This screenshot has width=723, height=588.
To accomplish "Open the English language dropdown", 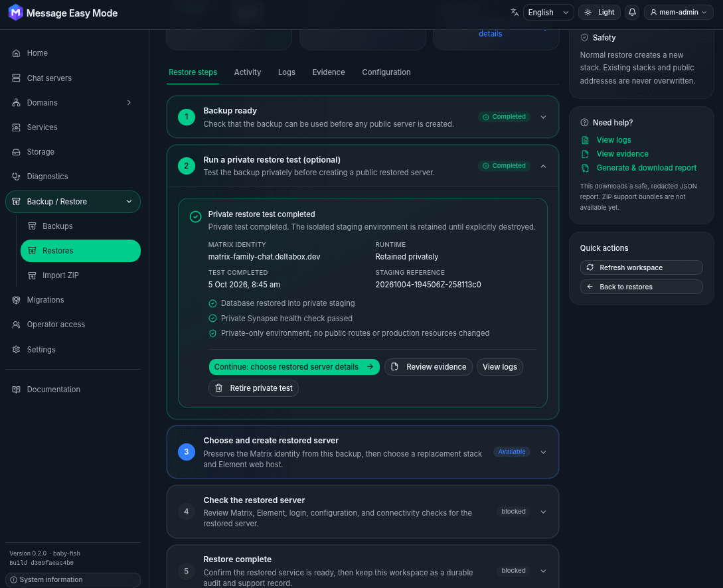I will coord(548,13).
